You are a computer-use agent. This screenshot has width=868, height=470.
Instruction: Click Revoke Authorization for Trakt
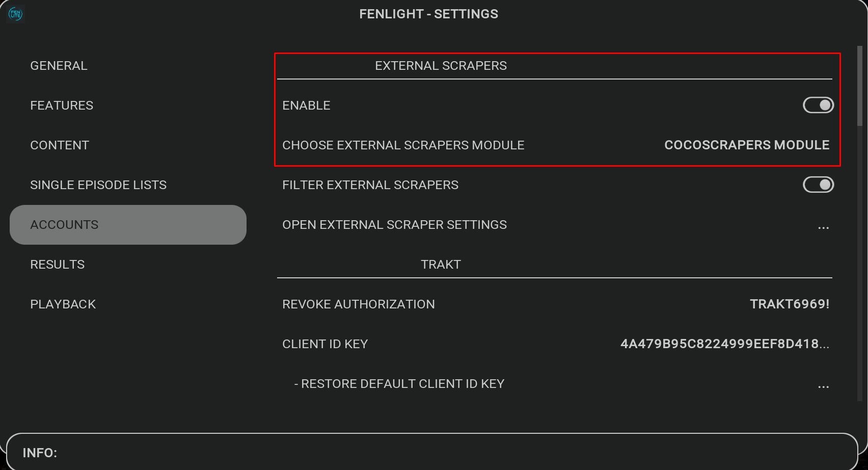click(358, 304)
